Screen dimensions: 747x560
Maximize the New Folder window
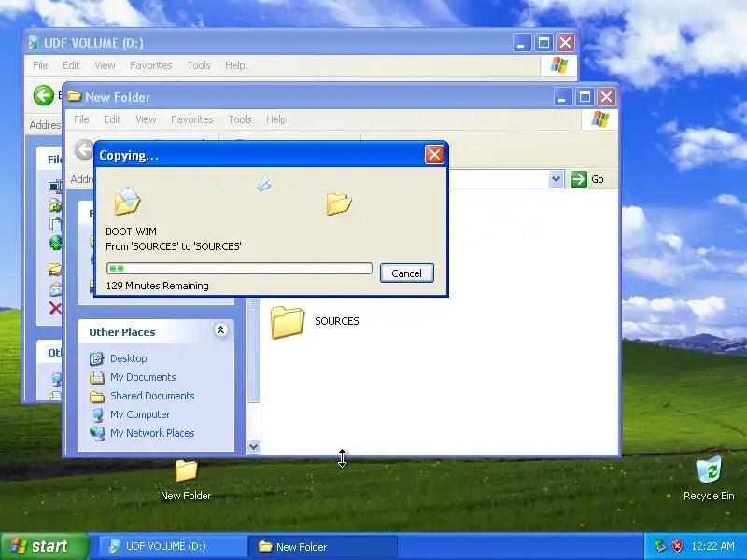click(585, 97)
